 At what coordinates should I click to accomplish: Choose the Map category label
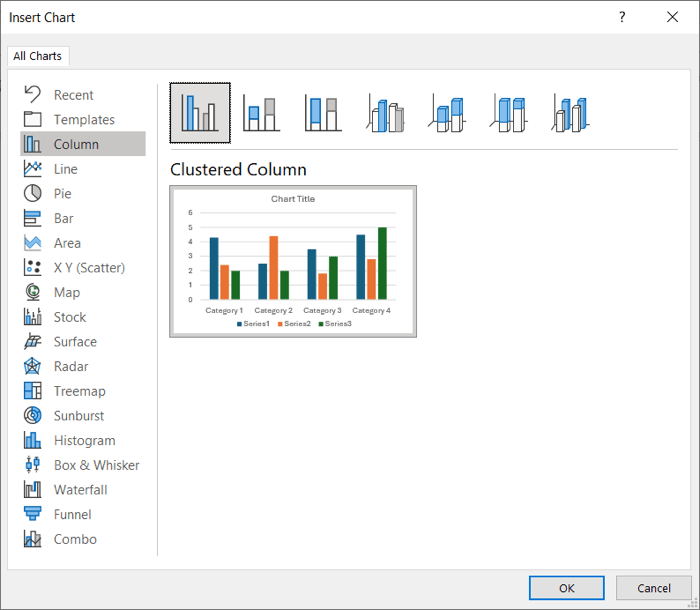[67, 292]
